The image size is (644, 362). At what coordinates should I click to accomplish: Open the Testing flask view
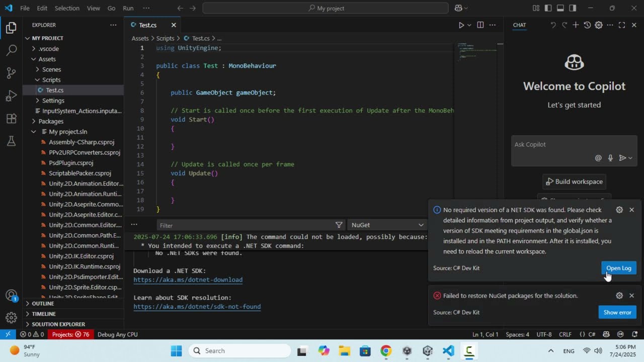click(x=11, y=141)
